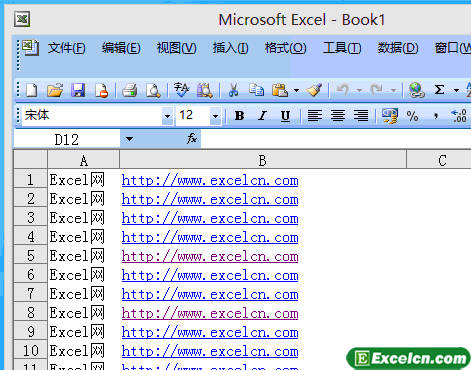Open the 文件(F) menu

[67, 48]
